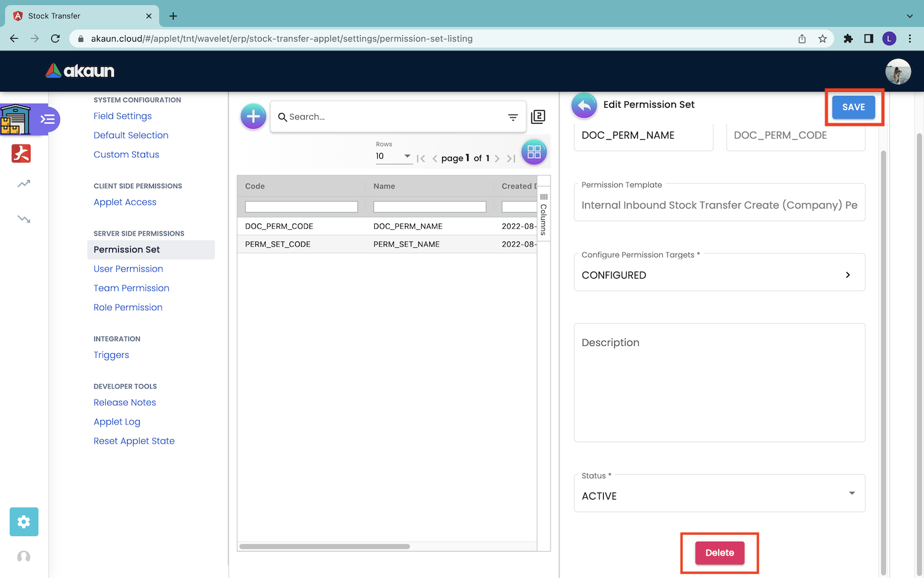Screen dimensions: 924x578
Task: Expand Configure Permission Targets chevron
Action: [848, 275]
